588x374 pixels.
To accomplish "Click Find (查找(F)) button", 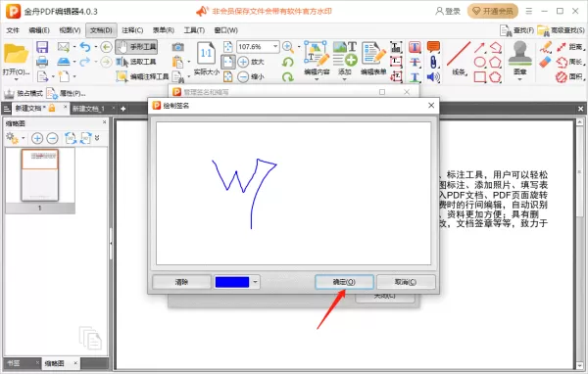I will [516, 30].
